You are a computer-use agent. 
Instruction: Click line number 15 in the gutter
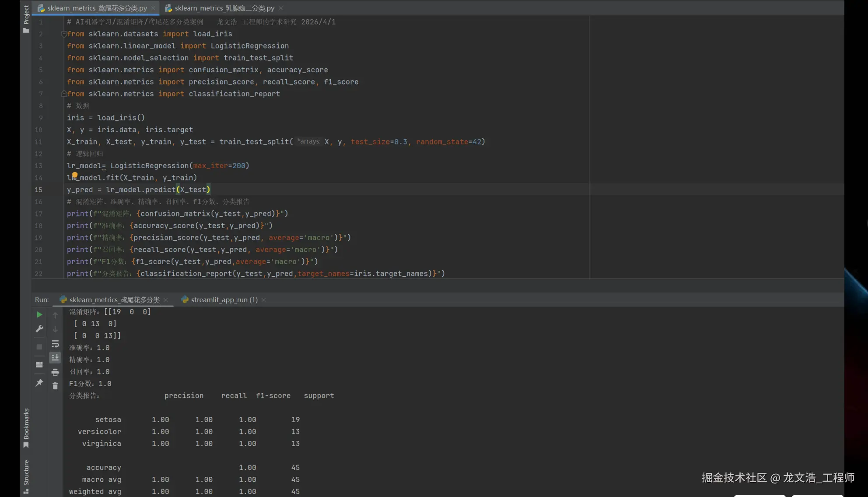point(38,190)
